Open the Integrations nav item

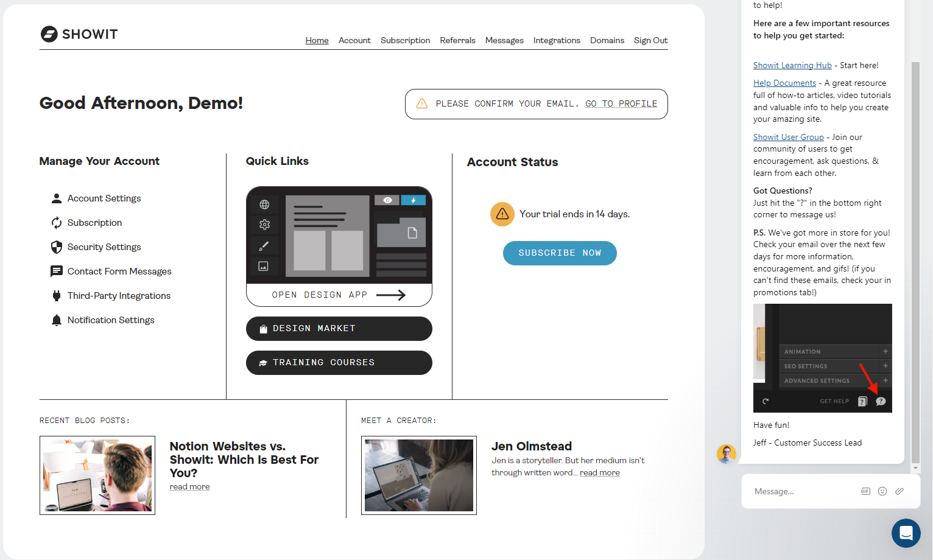(x=557, y=40)
